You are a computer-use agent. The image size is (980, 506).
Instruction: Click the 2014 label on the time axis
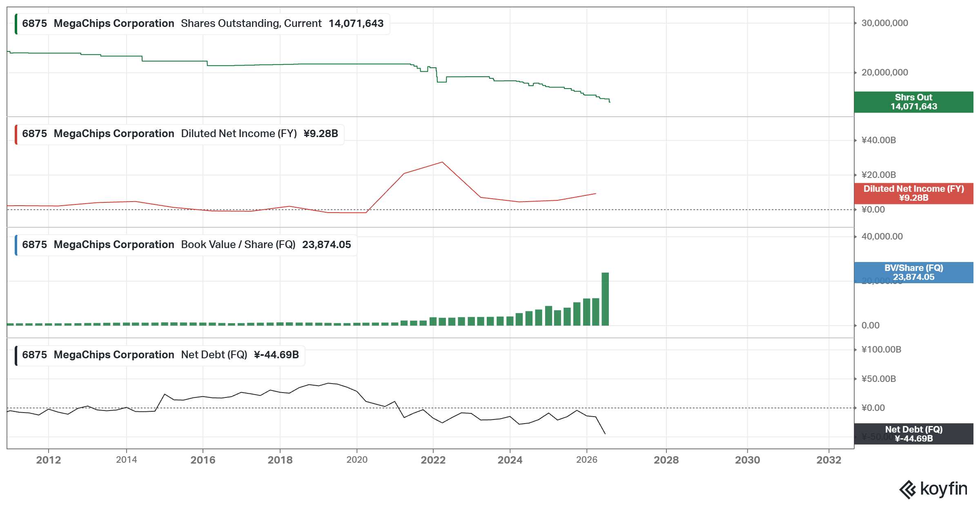click(x=127, y=460)
